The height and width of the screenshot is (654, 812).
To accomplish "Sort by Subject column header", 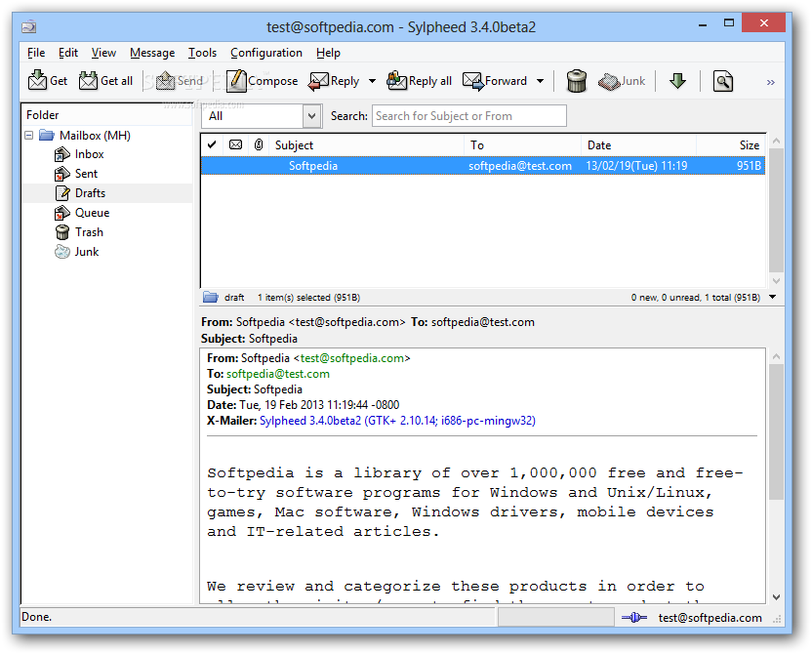I will pyautogui.click(x=366, y=145).
